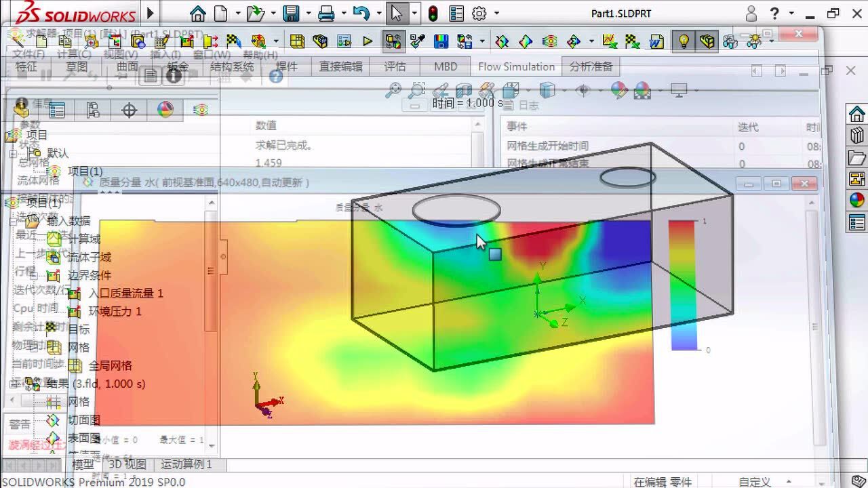Screen dimensions: 868x488
Task: Toggle the monitor display icon in preview toolbar
Action: click(679, 89)
